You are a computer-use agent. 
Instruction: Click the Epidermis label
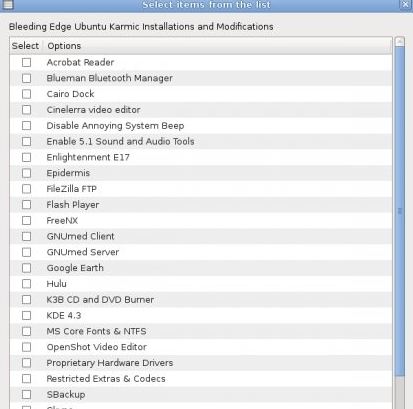click(x=68, y=173)
